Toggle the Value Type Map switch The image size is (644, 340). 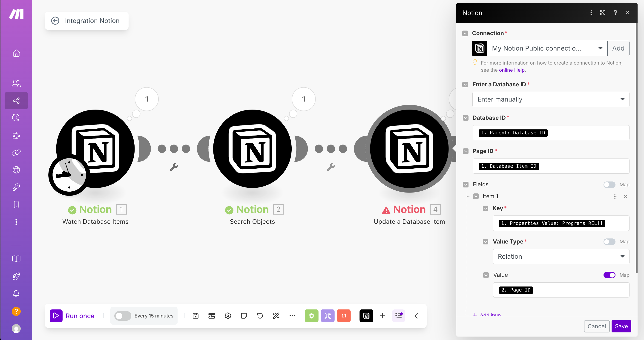click(x=609, y=242)
